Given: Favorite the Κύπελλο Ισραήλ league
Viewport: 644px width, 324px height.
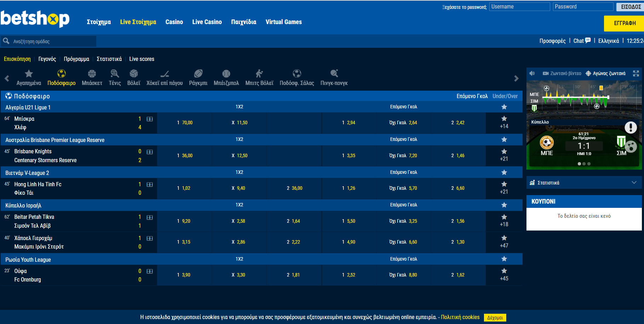Looking at the screenshot, I should pos(504,205).
